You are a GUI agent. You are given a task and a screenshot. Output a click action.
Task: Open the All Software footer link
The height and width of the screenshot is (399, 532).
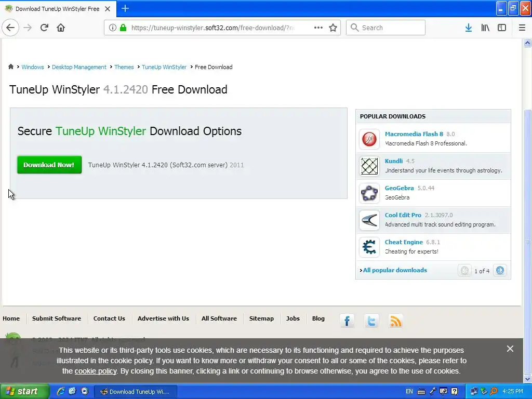click(219, 318)
